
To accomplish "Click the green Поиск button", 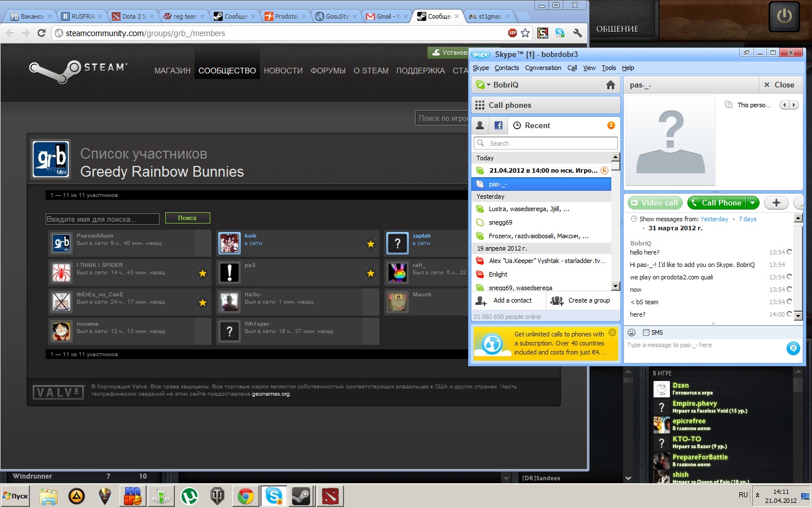I will point(187,218).
